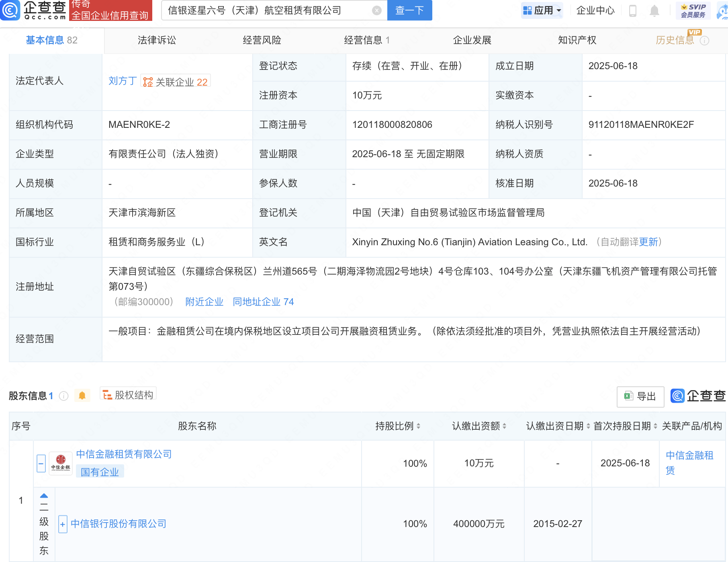Screen dimensions: 728x562
Task: Click 400000万元 subscribed amount cell
Action: [479, 524]
